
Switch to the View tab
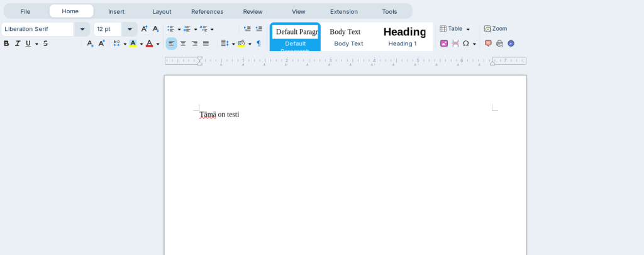(x=299, y=11)
